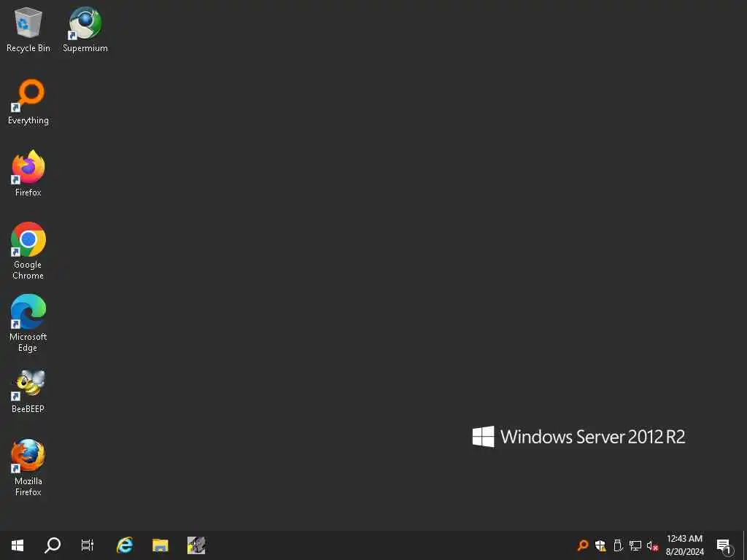747x560 pixels.
Task: Open taskbar Search magnifier
Action: tap(53, 545)
